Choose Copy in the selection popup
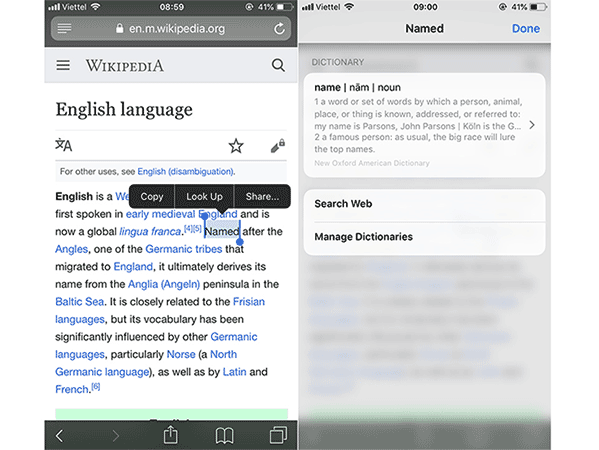 (152, 196)
